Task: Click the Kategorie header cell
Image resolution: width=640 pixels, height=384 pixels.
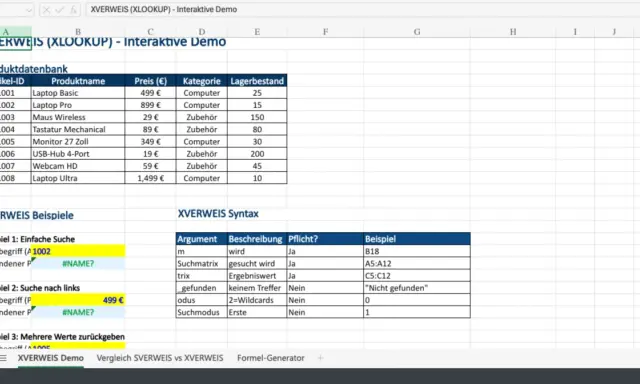Action: point(202,81)
